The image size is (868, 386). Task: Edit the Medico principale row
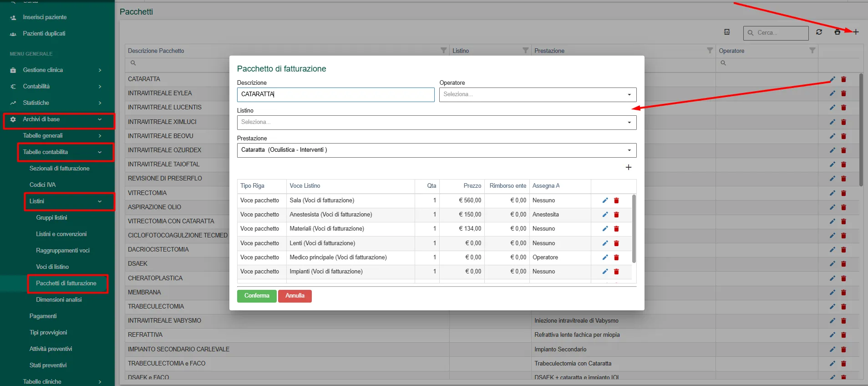605,257
